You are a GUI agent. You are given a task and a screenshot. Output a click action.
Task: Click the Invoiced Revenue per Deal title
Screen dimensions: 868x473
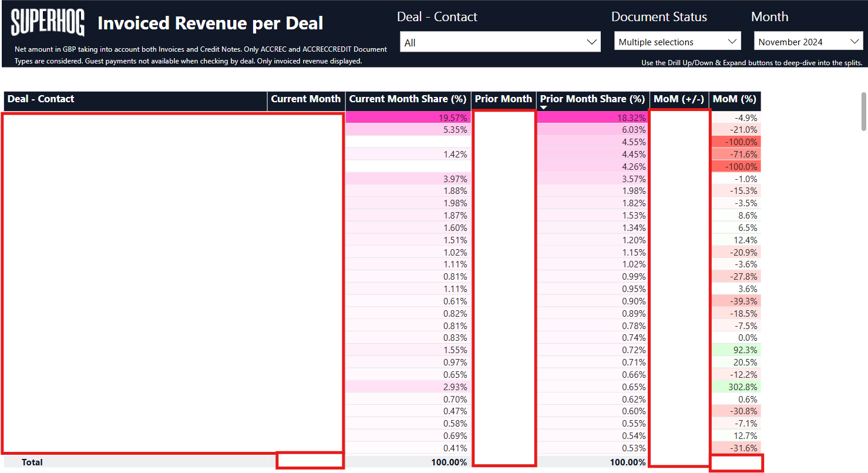(x=210, y=24)
